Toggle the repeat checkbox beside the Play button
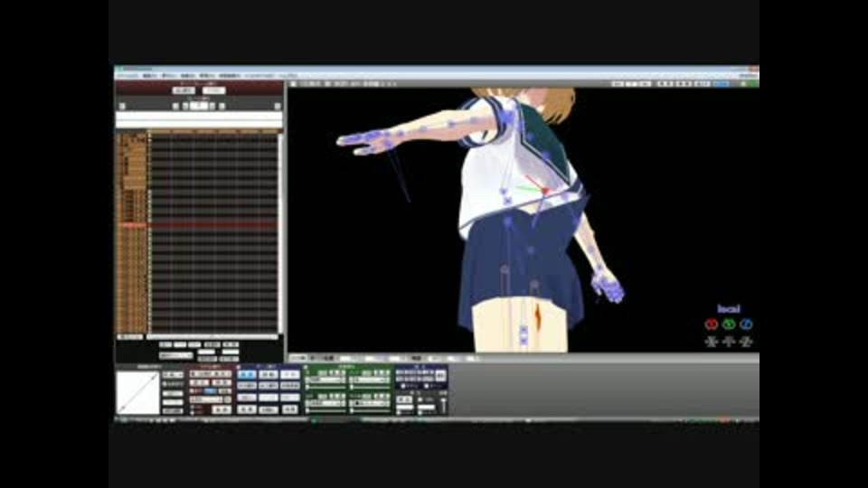 coord(420,399)
